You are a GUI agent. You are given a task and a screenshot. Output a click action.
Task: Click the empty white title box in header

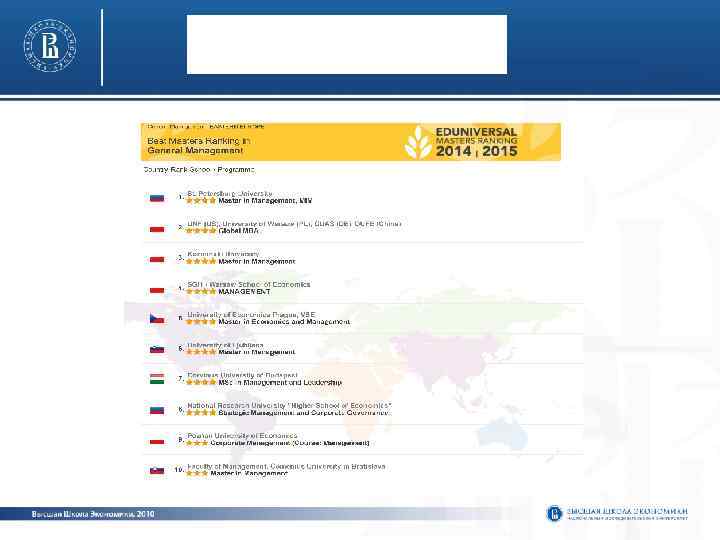347,44
